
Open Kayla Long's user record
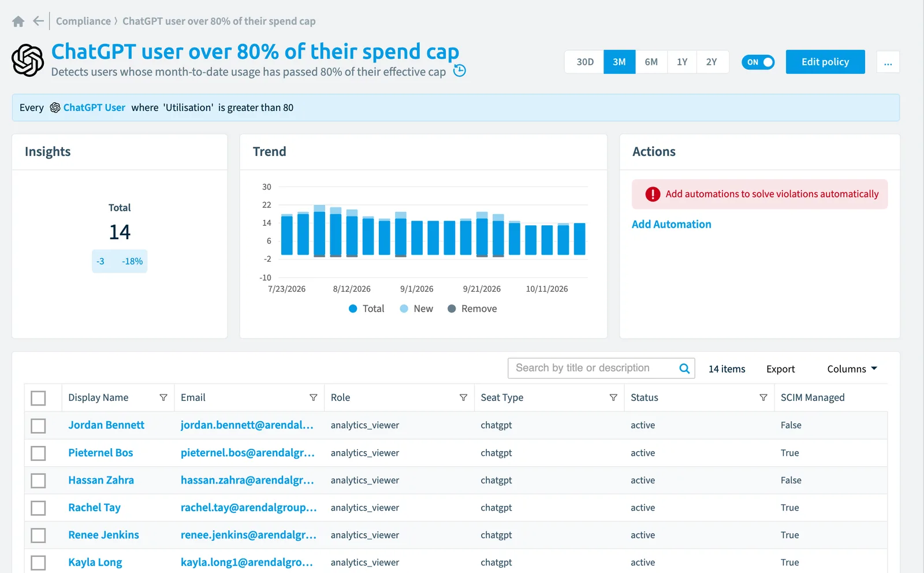pos(95,563)
